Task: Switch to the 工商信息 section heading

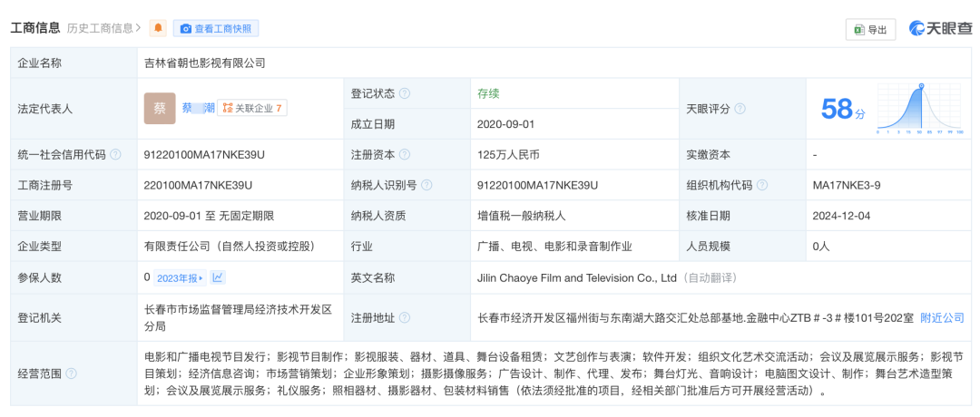Action: click(x=34, y=29)
